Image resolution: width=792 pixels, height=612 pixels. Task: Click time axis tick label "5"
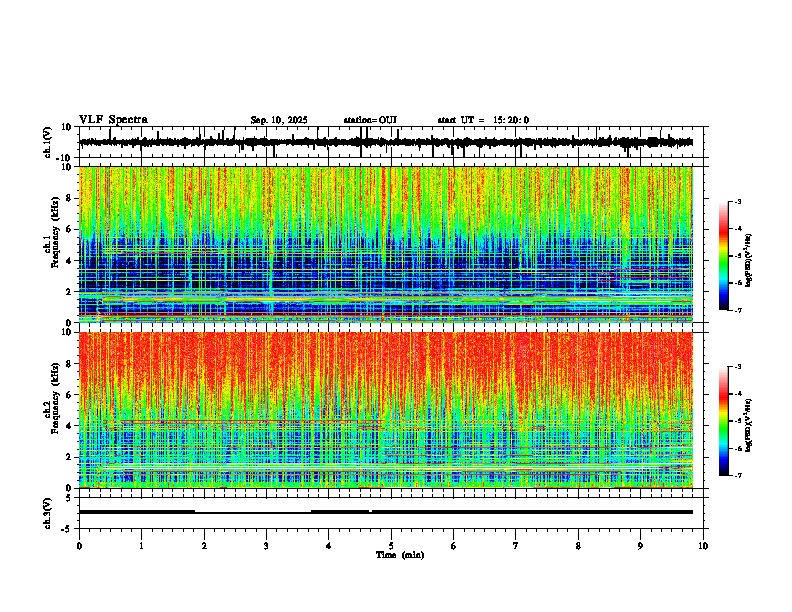point(391,546)
